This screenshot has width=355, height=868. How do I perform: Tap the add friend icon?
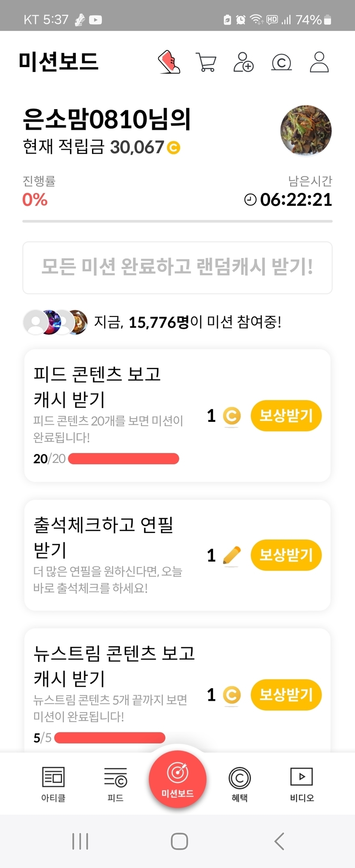(x=243, y=62)
